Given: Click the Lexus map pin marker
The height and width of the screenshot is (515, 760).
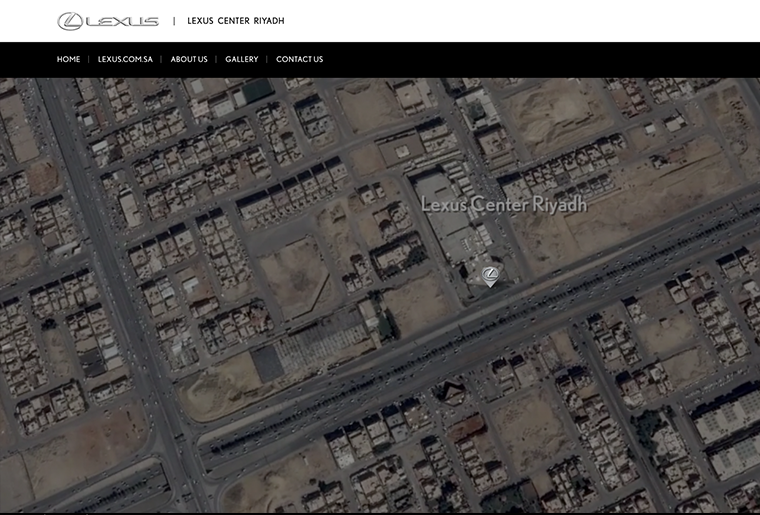Looking at the screenshot, I should coord(490,277).
